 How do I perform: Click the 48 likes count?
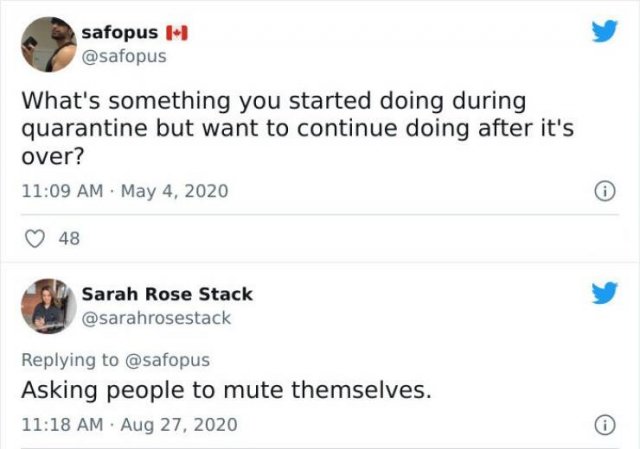point(69,238)
